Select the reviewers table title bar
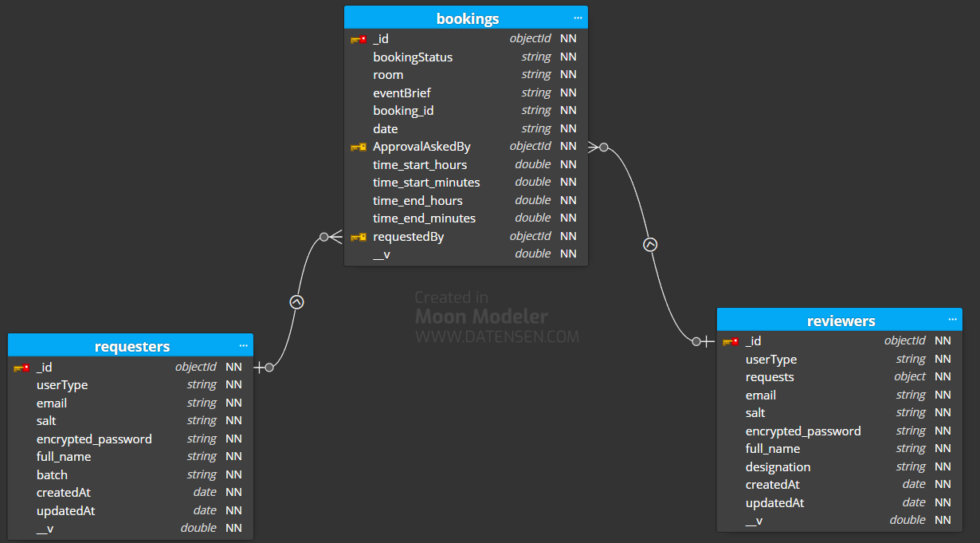The width and height of the screenshot is (980, 543). pyautogui.click(x=841, y=321)
